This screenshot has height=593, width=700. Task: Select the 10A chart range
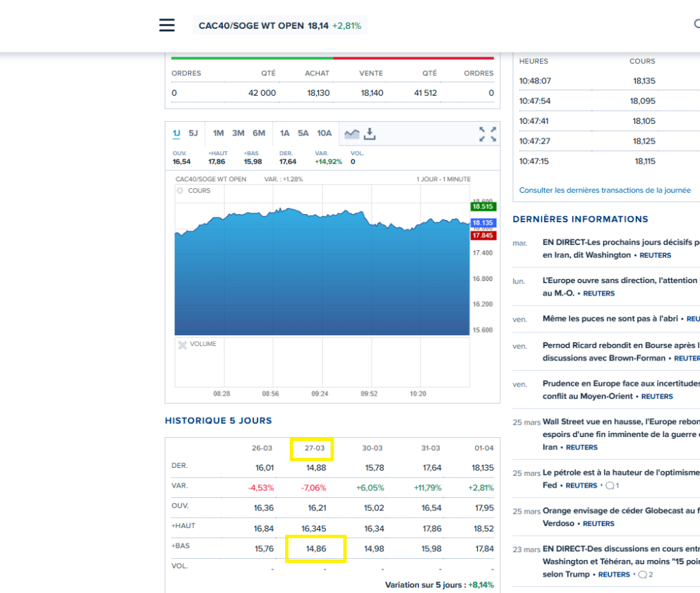pos(324,133)
